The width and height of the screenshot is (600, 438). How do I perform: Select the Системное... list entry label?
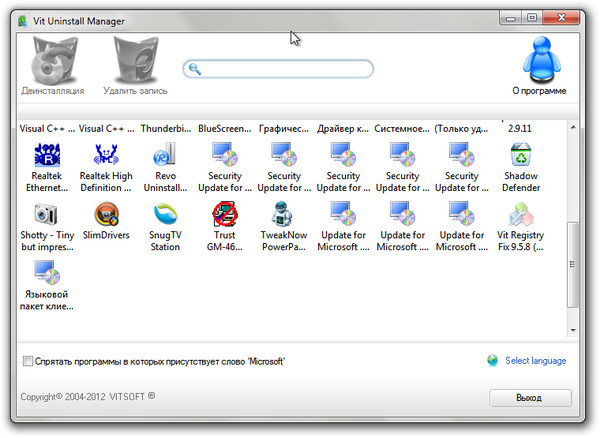click(x=402, y=129)
